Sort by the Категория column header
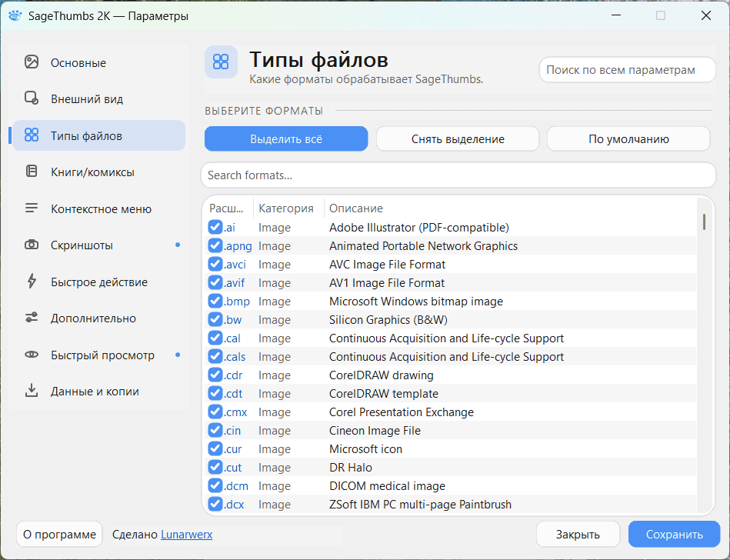The height and width of the screenshot is (560, 730). coord(288,208)
